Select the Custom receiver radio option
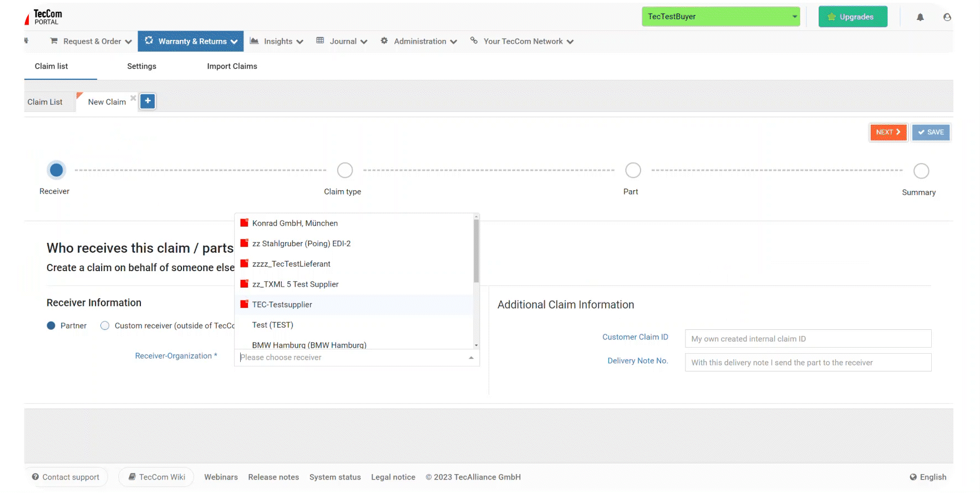This screenshot has height=494, width=980. pyautogui.click(x=105, y=326)
